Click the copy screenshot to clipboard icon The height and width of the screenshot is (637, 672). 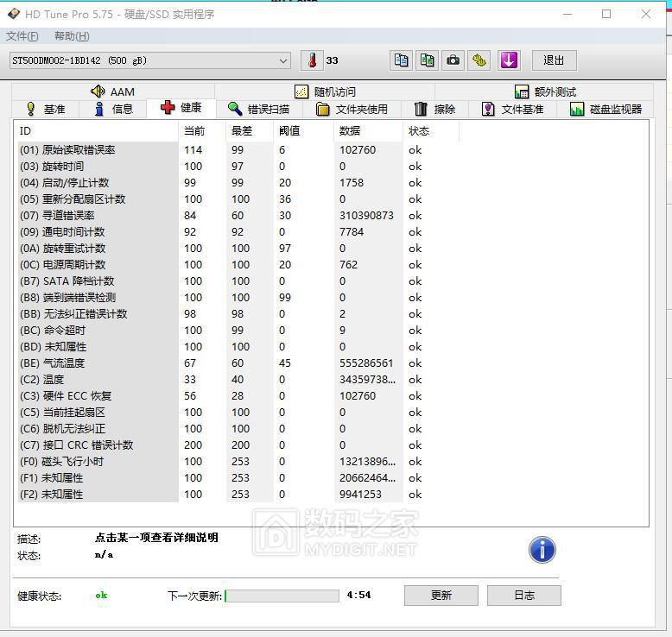pos(428,60)
